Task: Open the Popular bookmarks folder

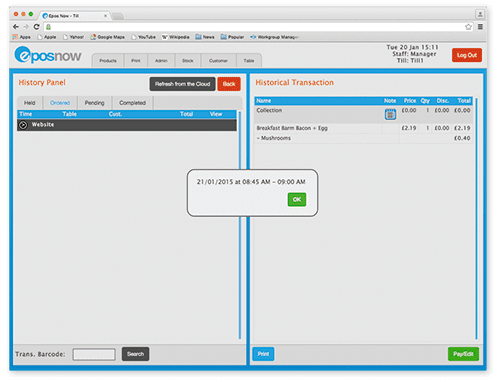Action: 232,37
